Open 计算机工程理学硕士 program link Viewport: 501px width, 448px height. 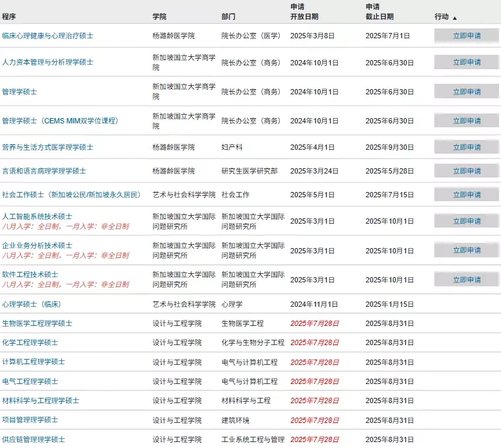[34, 362]
